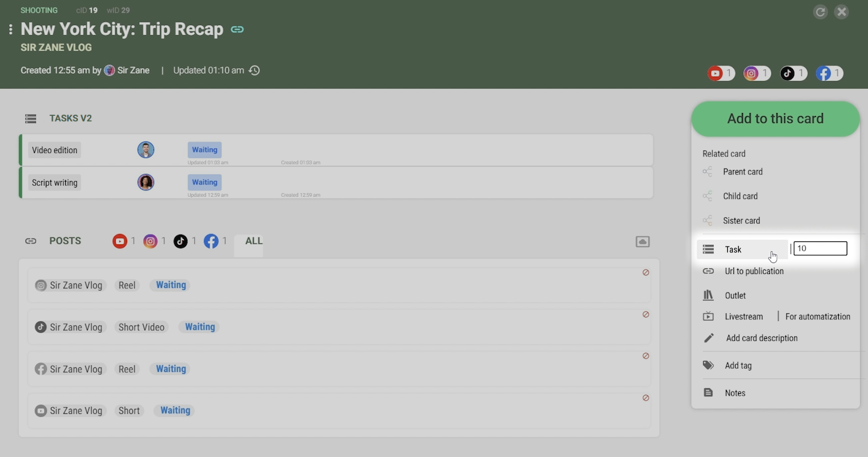Filter posts by Facebook icon
This screenshot has width=868, height=457.
[211, 241]
